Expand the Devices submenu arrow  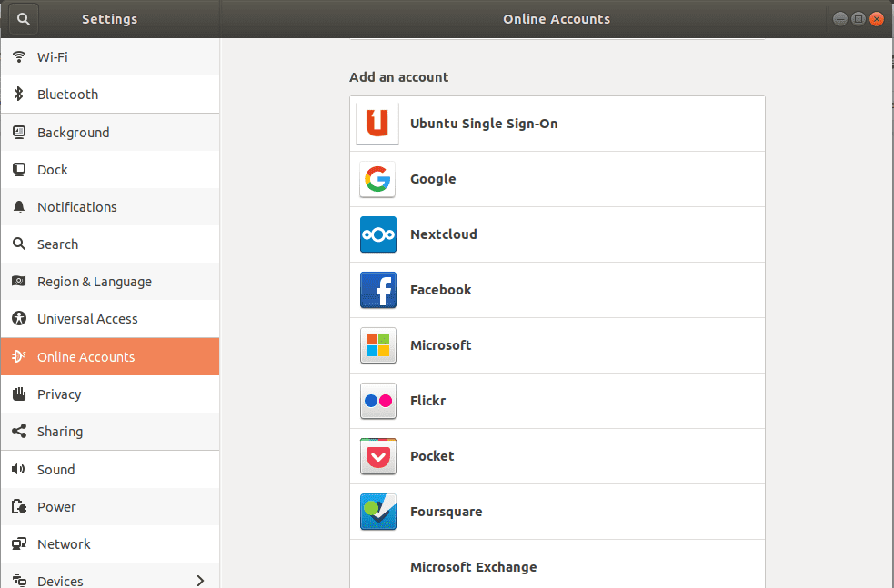(x=200, y=581)
